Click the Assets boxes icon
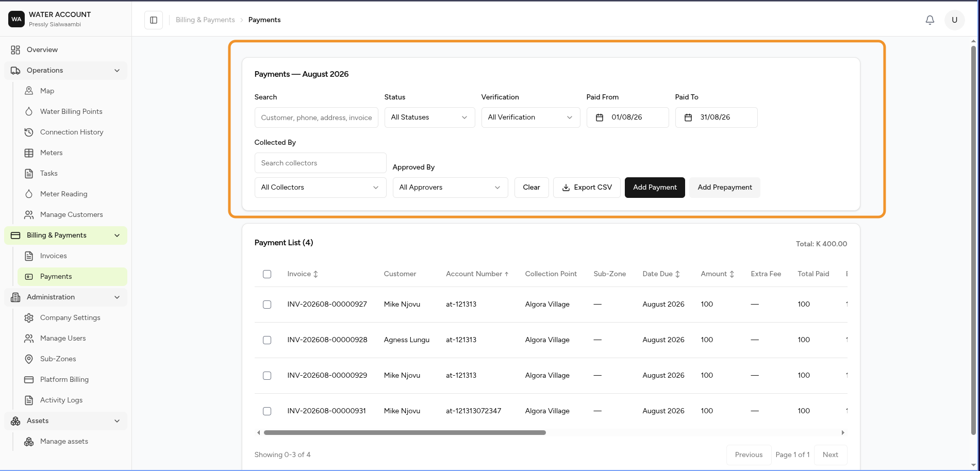The image size is (980, 471). click(x=15, y=421)
